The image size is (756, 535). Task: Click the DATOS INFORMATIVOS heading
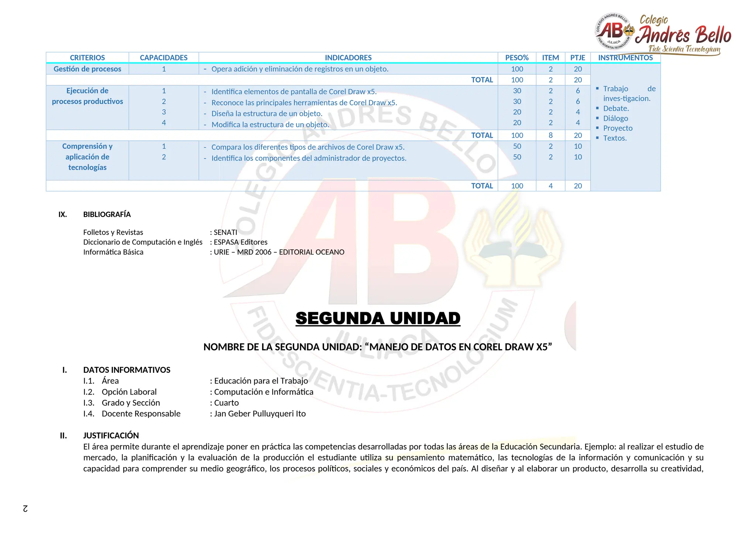pos(127,370)
